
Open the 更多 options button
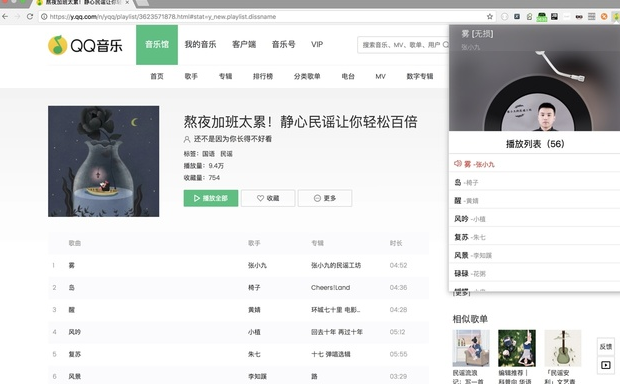(325, 198)
